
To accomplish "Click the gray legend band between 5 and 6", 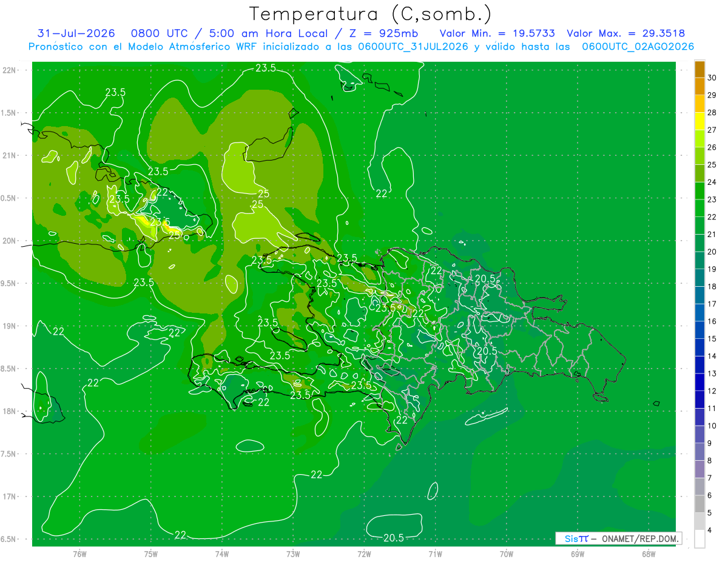I will [x=699, y=504].
